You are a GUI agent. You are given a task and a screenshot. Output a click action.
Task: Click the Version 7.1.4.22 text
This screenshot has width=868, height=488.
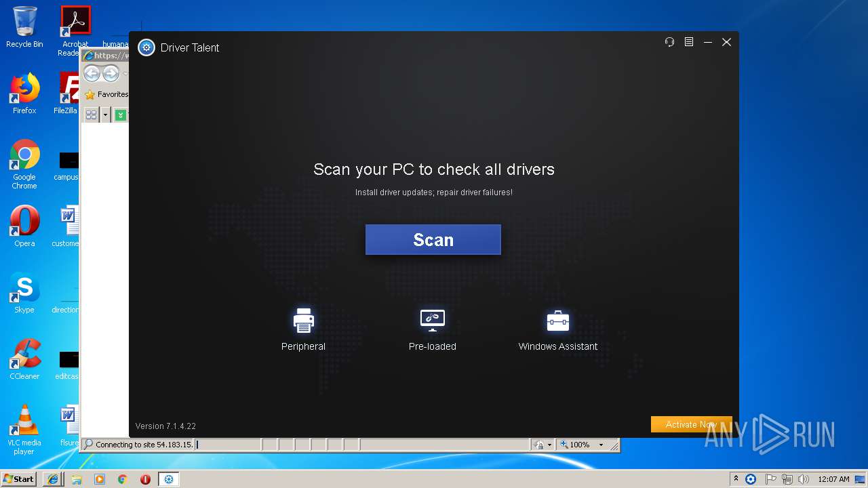165,426
